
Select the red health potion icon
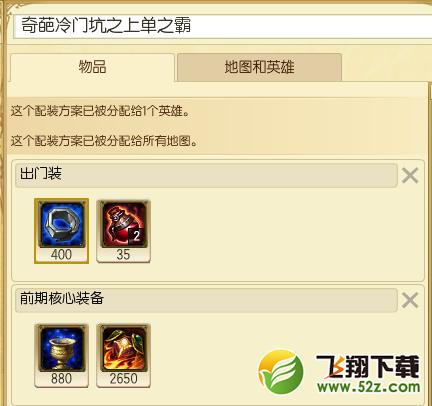(x=124, y=225)
